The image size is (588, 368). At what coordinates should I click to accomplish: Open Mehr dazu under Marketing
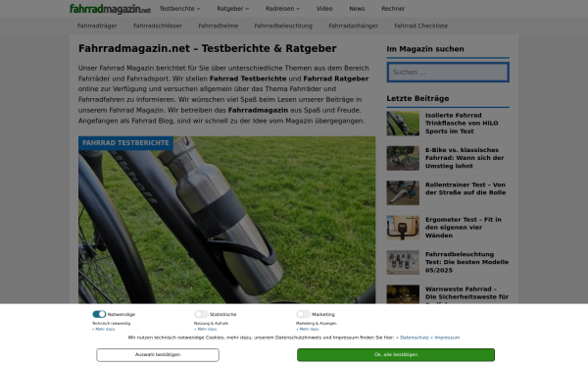308,329
